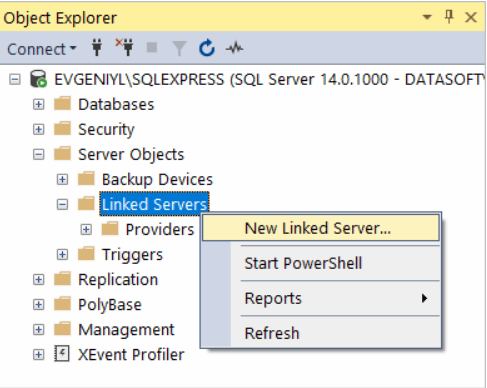Collapse the Linked Servers folder
Image resolution: width=487 pixels, height=388 pixels.
(x=62, y=204)
